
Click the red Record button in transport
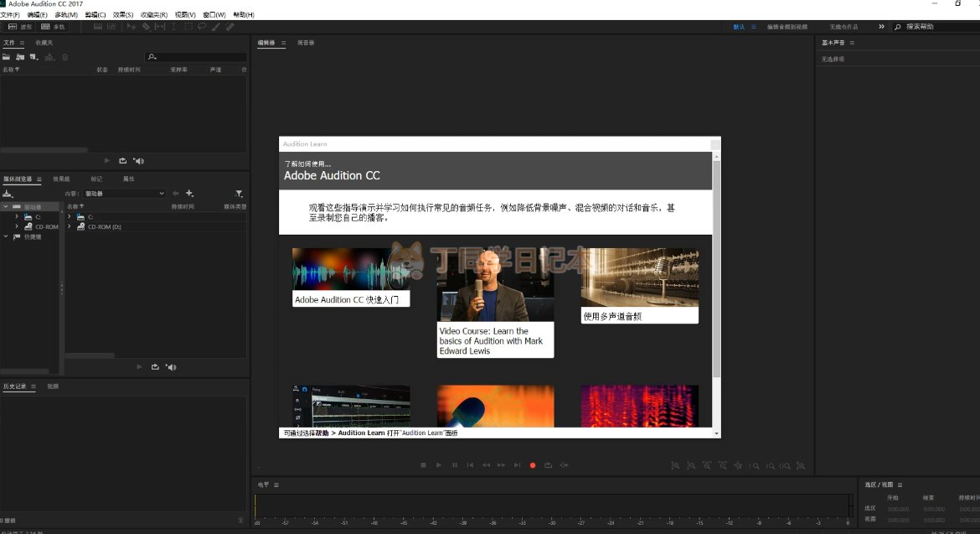pyautogui.click(x=532, y=465)
